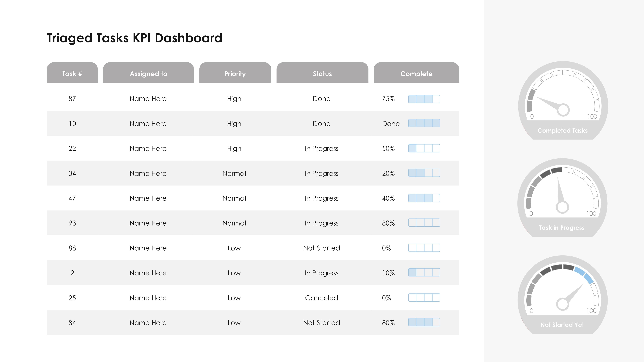
Task: Click task number 25
Action: (x=72, y=298)
